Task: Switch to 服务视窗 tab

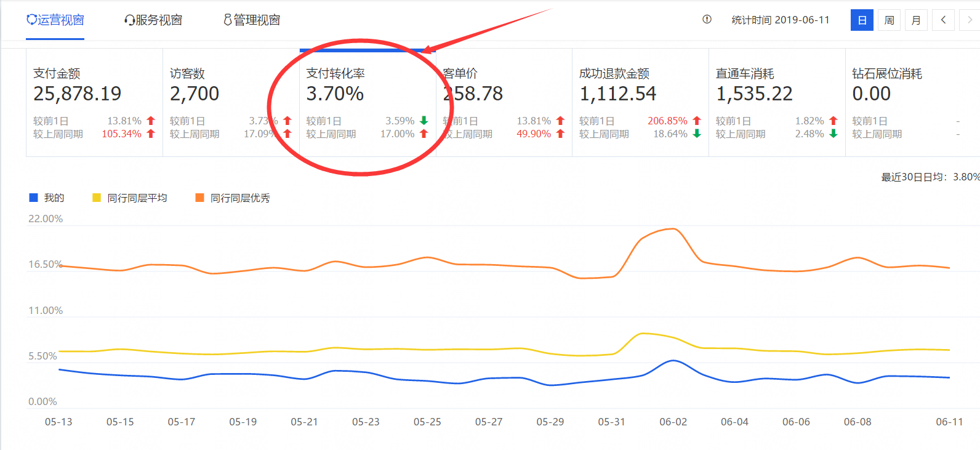Action: [153, 20]
